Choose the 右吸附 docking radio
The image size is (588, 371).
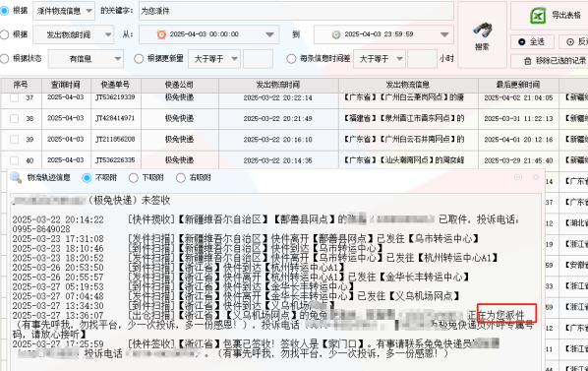181,178
